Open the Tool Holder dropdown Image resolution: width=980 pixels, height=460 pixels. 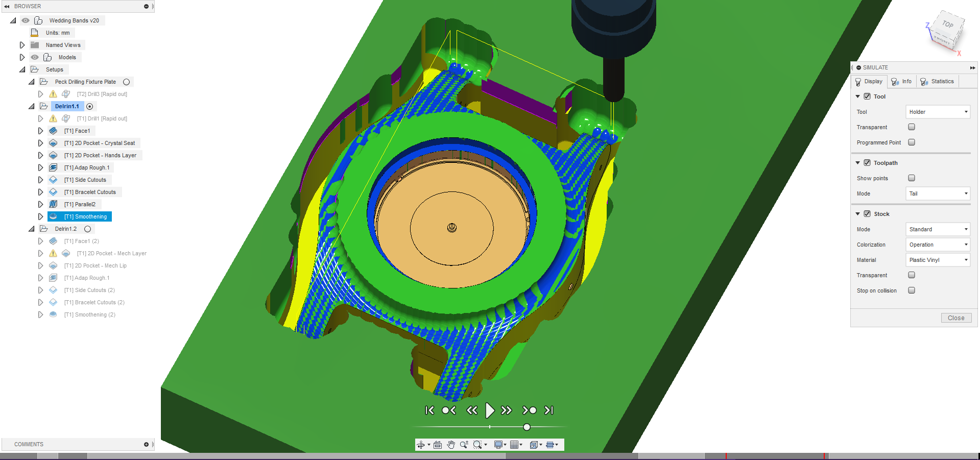[938, 112]
